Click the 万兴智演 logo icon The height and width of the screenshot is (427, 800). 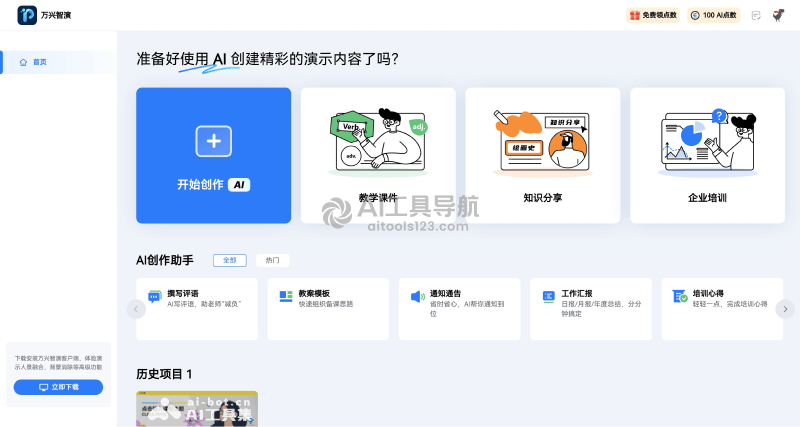click(x=27, y=15)
